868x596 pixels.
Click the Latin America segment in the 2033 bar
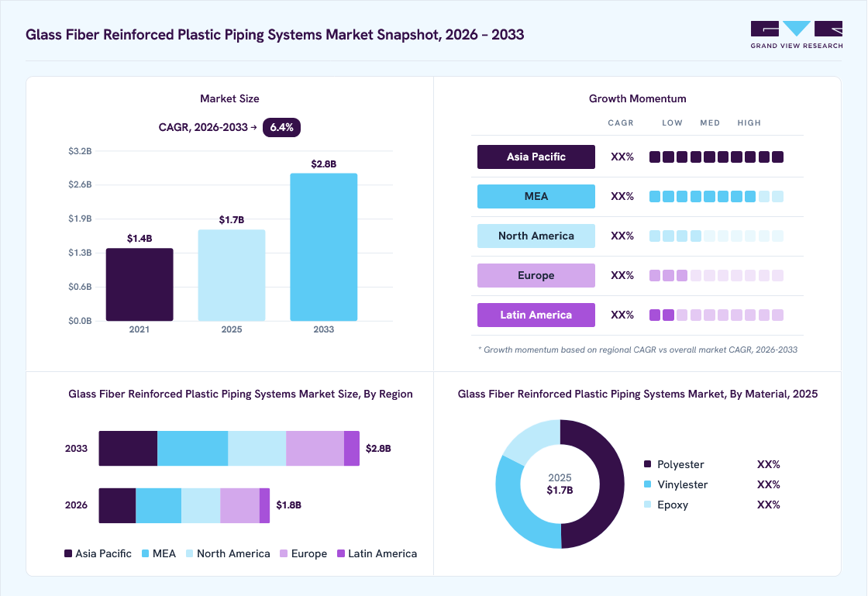point(352,448)
